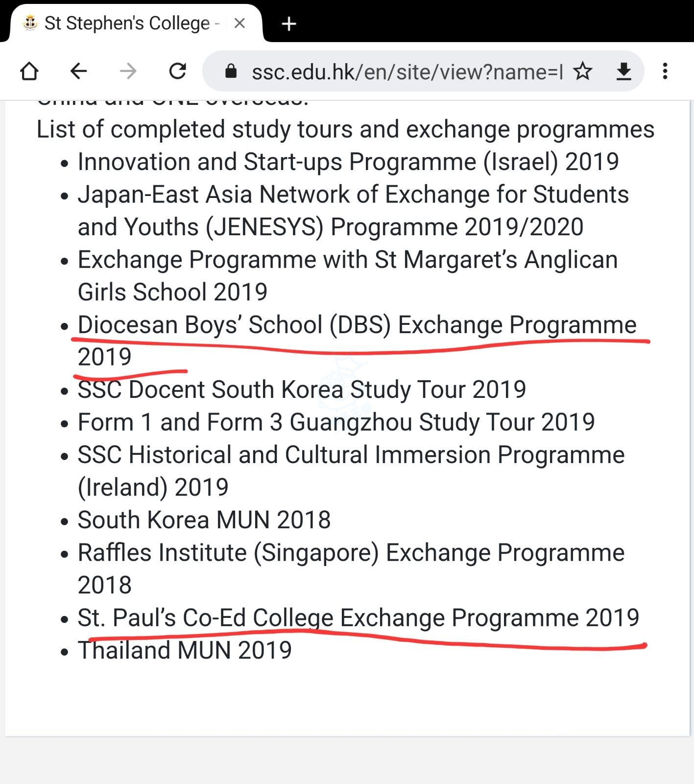The height and width of the screenshot is (784, 694).
Task: Close the St Stephen's College tab
Action: (x=239, y=24)
